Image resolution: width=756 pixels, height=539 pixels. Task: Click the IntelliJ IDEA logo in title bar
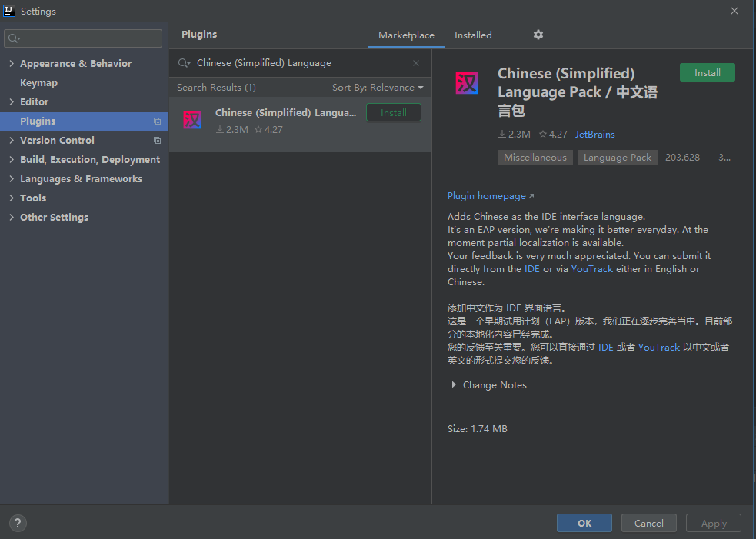click(x=10, y=10)
